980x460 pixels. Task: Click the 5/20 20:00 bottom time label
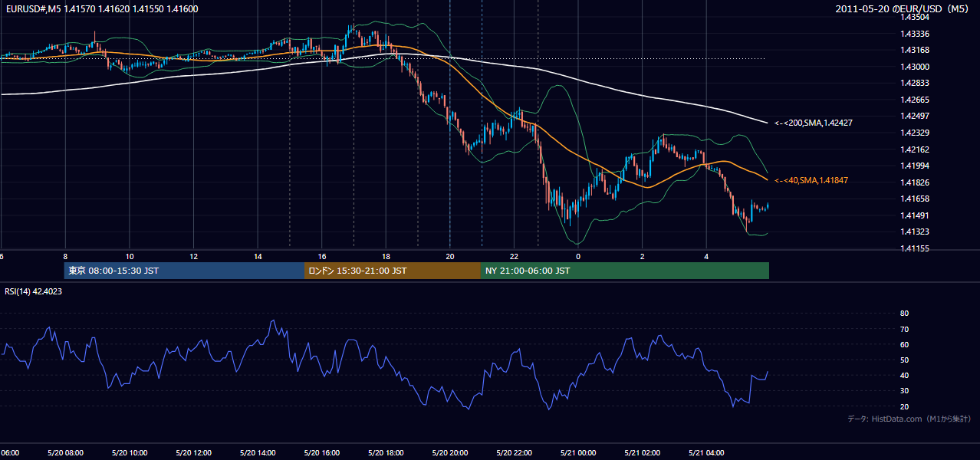click(450, 452)
